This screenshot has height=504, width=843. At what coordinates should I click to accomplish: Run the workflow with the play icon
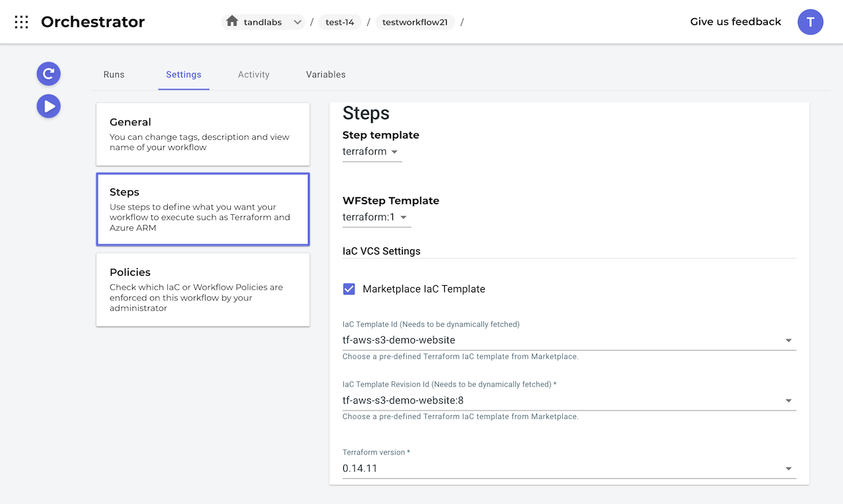pos(48,106)
